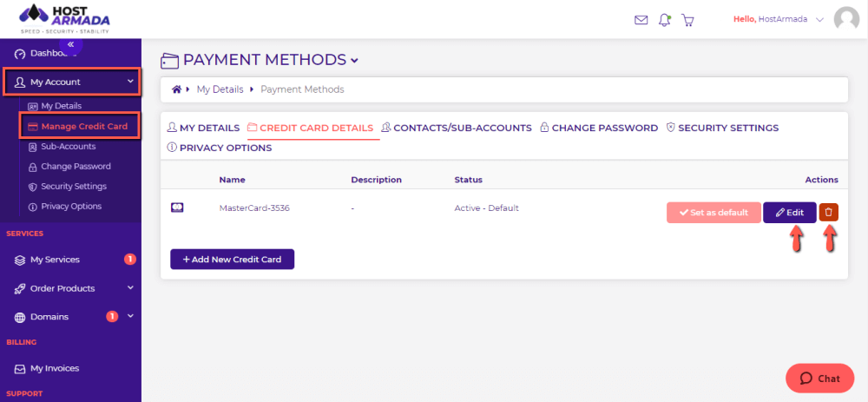
Task: Click the HostArmada logo
Action: pyautogui.click(x=64, y=19)
